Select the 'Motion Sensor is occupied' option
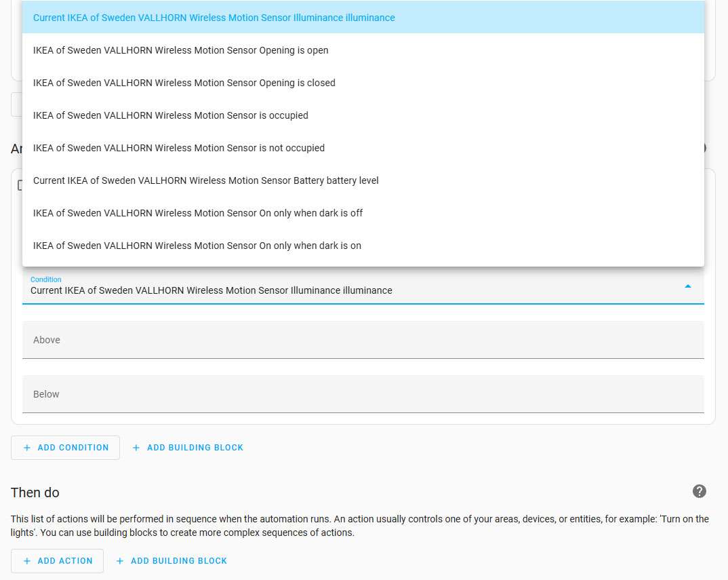Image resolution: width=728 pixels, height=580 pixels. [170, 115]
